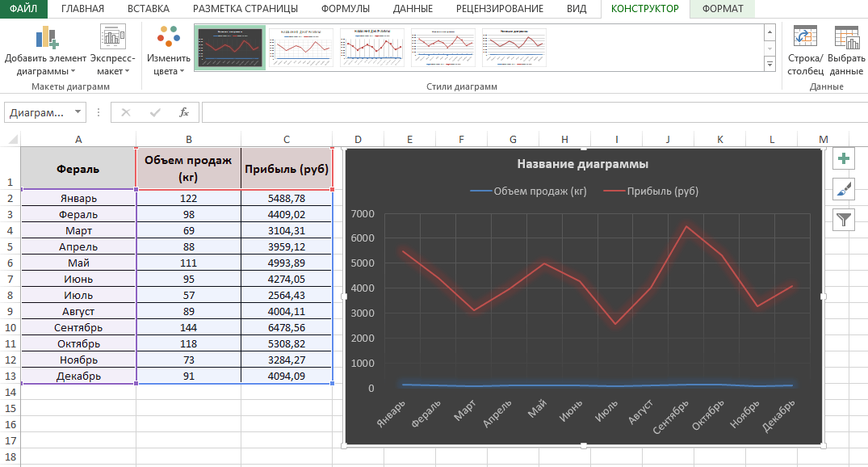
Task: Click the formula bar input field
Action: tap(533, 112)
